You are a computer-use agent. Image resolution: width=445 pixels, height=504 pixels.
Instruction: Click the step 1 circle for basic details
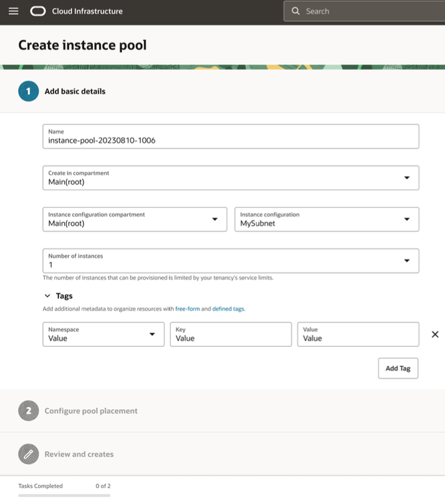(28, 91)
